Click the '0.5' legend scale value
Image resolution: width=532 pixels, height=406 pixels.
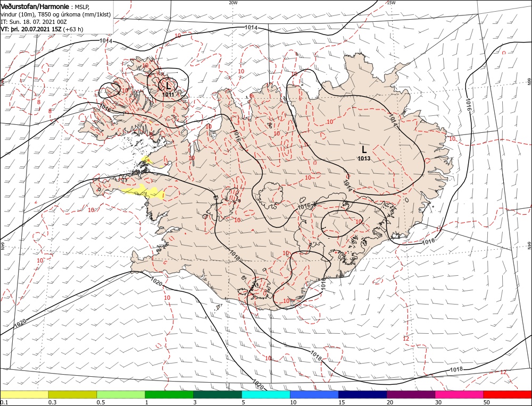[101, 402]
